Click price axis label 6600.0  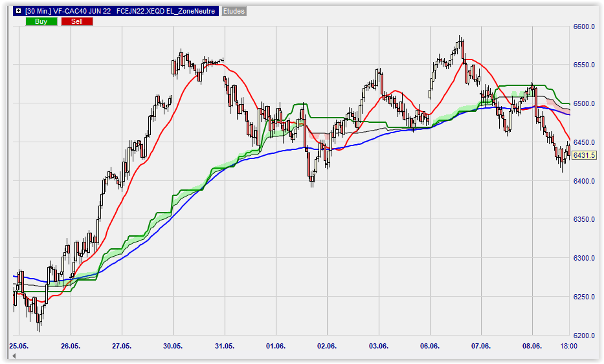[x=584, y=27]
